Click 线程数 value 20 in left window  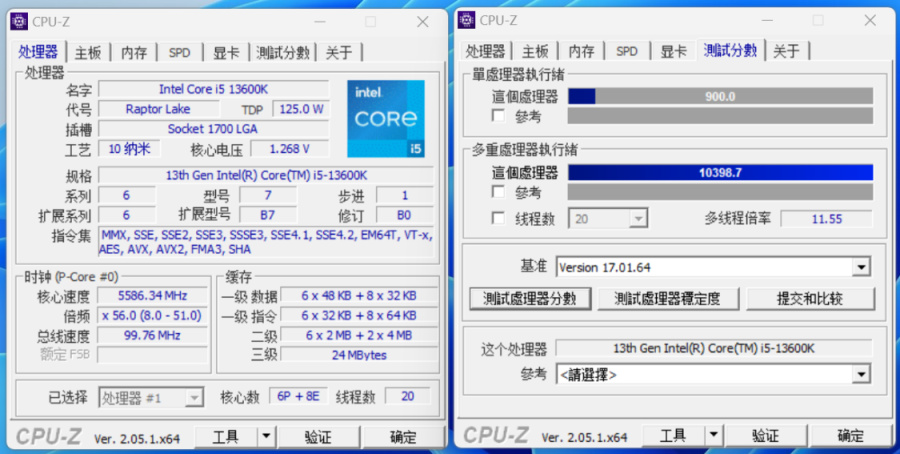click(408, 396)
